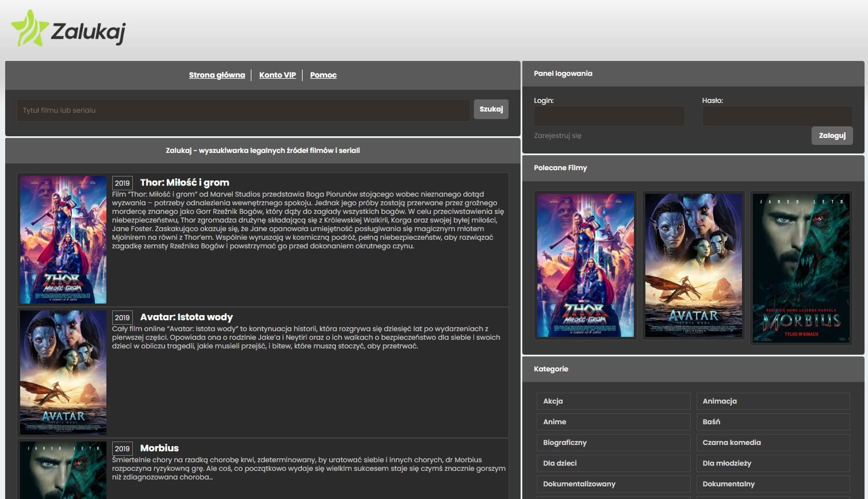This screenshot has height=499, width=868.
Task: Open Avatar poster in Polecane Filmy
Action: pyautogui.click(x=693, y=265)
